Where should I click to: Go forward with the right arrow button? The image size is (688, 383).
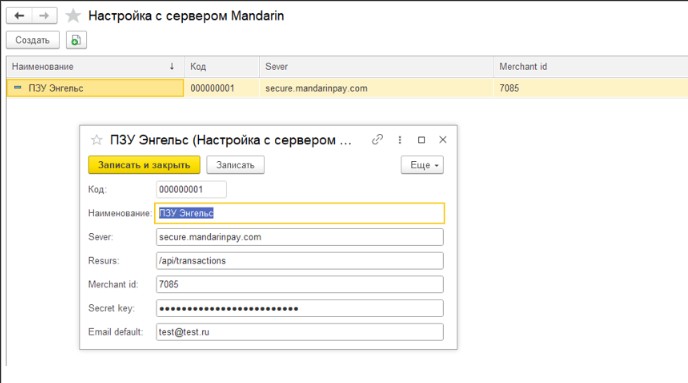click(44, 16)
